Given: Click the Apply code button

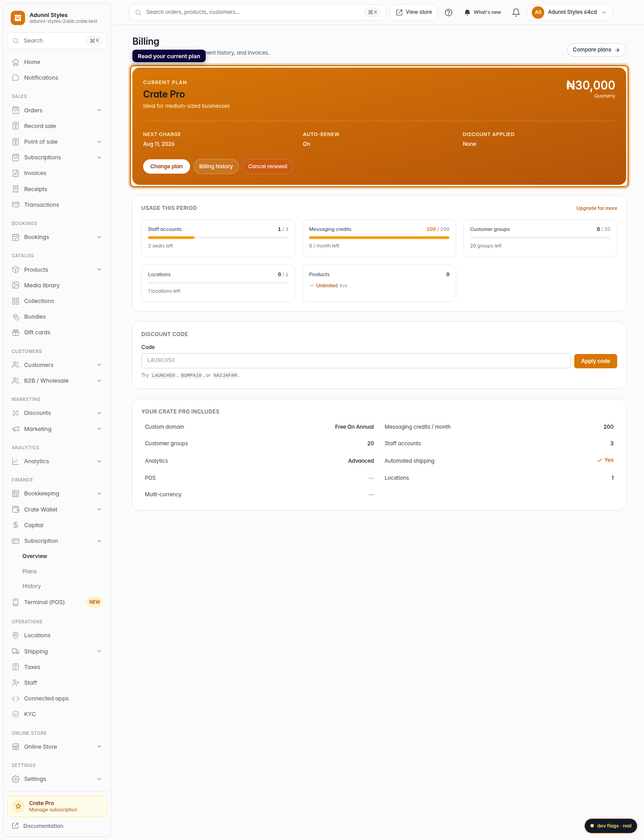Looking at the screenshot, I should [x=595, y=361].
